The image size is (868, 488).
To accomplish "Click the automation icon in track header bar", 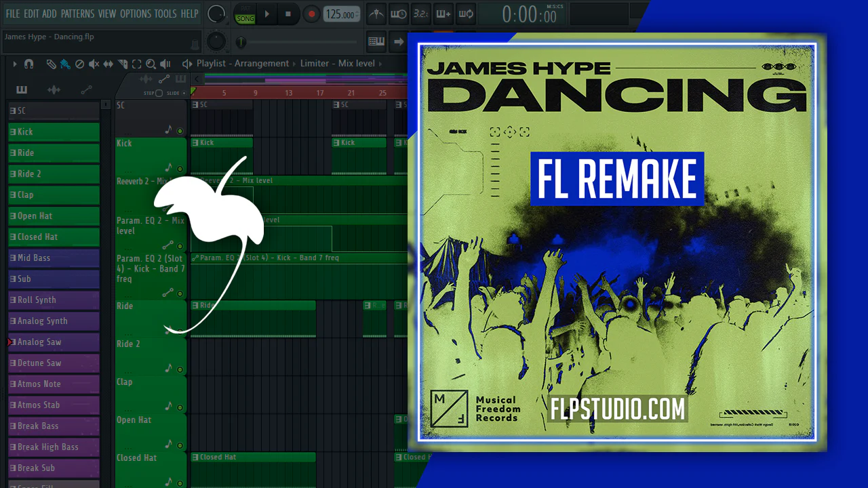I will click(x=163, y=80).
